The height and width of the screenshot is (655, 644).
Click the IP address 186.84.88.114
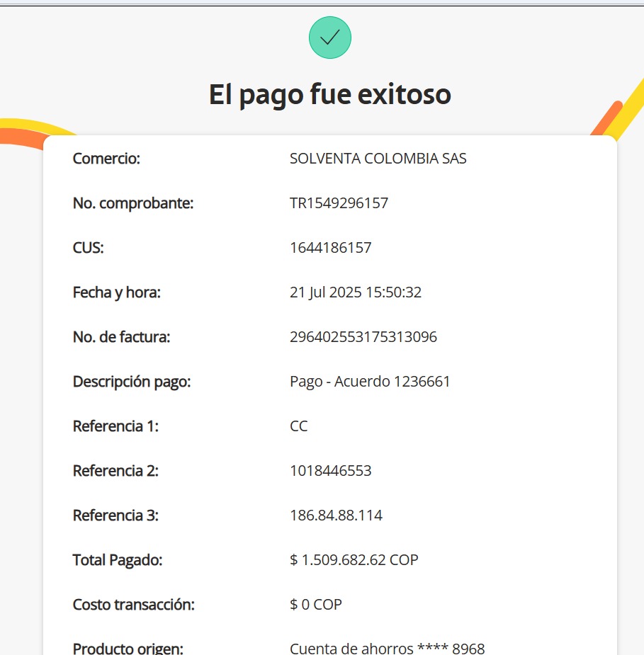tap(336, 516)
